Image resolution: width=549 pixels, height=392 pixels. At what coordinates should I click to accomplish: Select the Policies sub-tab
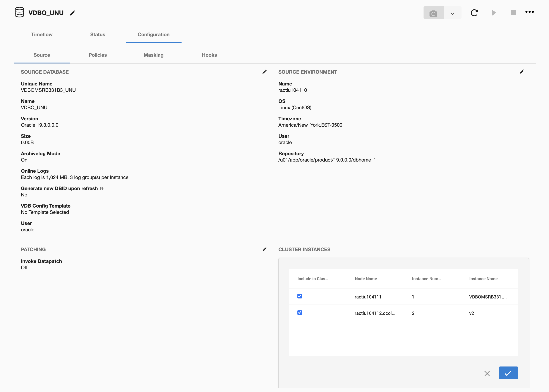coord(98,55)
